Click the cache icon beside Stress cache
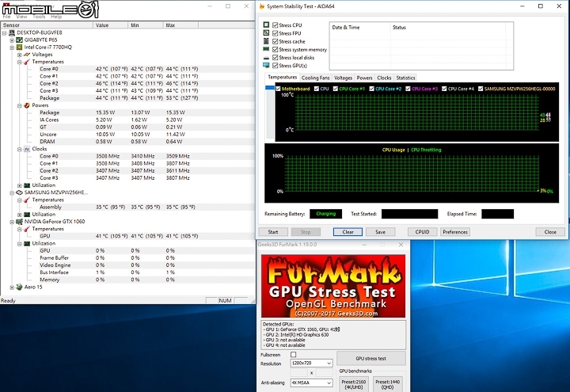This screenshot has height=392, width=570. [266, 41]
